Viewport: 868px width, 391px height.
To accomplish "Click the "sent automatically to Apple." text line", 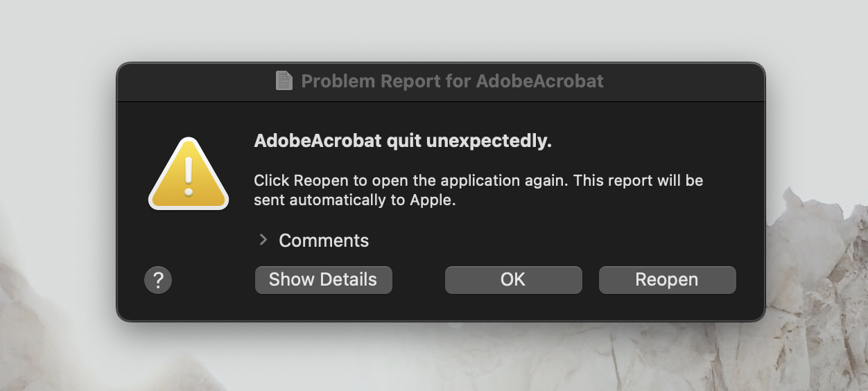I will 354,201.
